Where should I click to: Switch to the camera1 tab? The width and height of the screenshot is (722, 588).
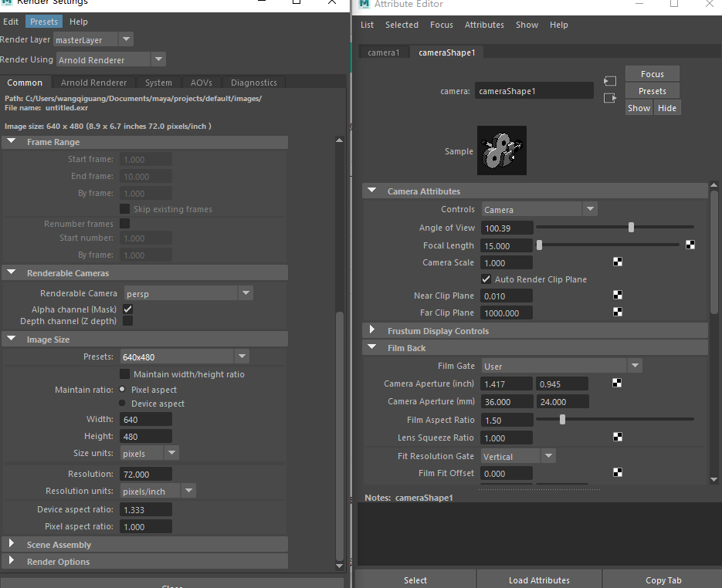(383, 52)
